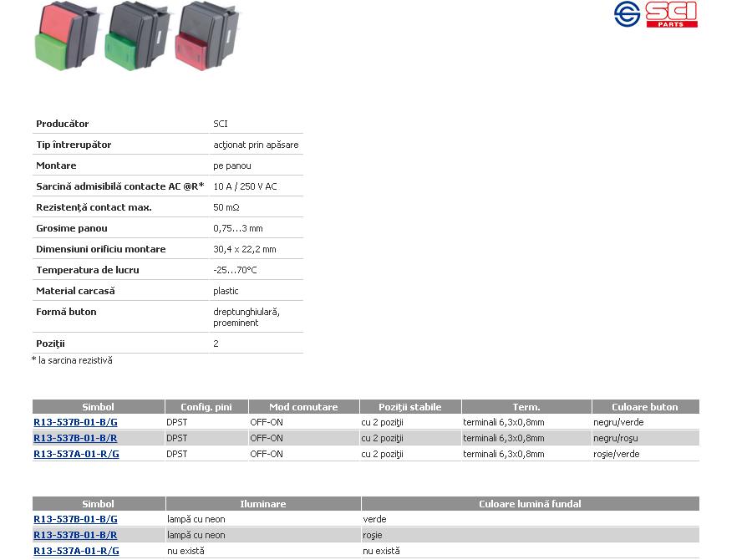Select the Formă buton label
The width and height of the screenshot is (752, 560).
[66, 312]
